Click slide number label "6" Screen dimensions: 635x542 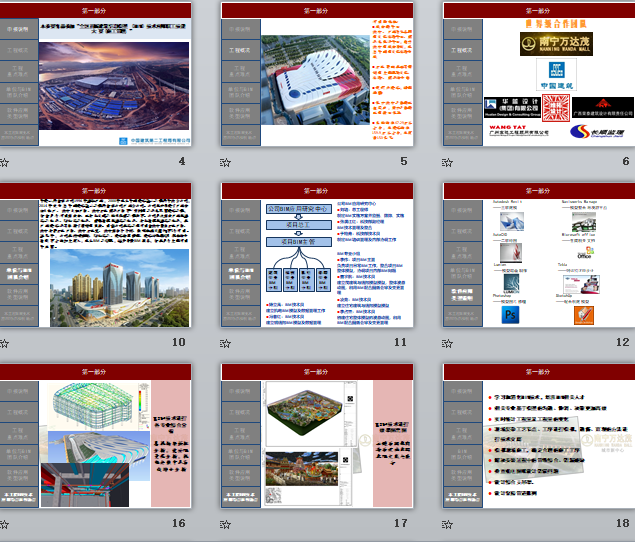(626, 161)
